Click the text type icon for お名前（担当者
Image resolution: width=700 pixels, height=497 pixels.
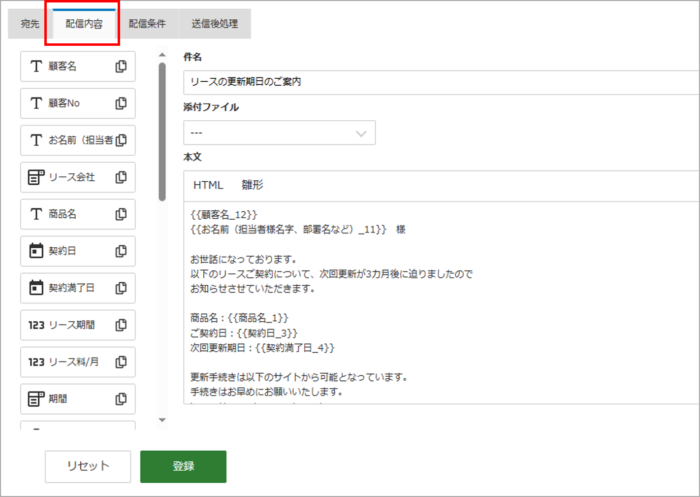coord(36,140)
